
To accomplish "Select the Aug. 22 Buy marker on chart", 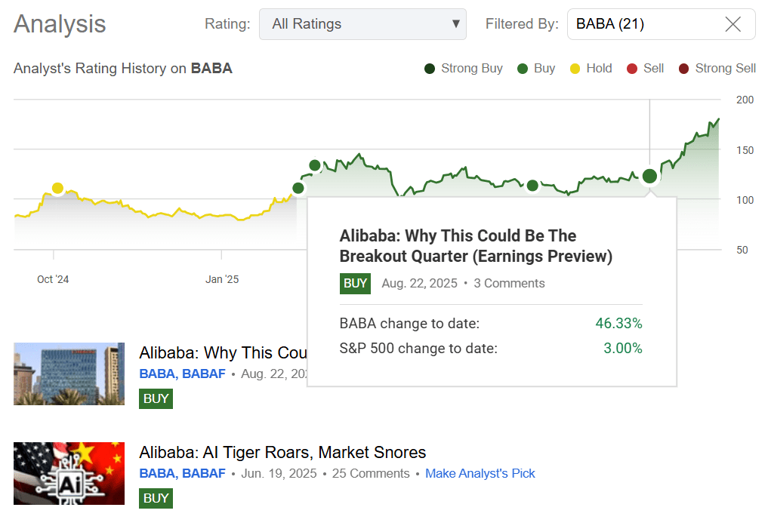I will click(x=649, y=177).
